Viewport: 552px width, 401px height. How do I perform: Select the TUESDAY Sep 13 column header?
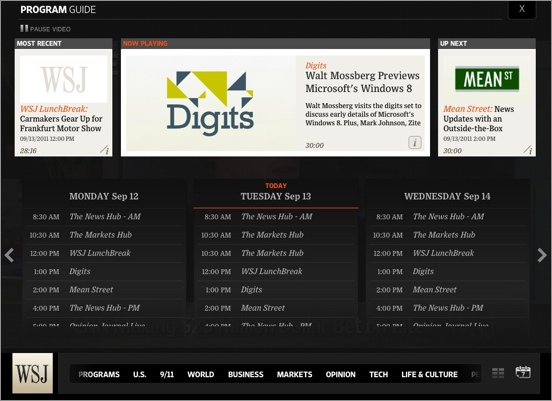276,196
